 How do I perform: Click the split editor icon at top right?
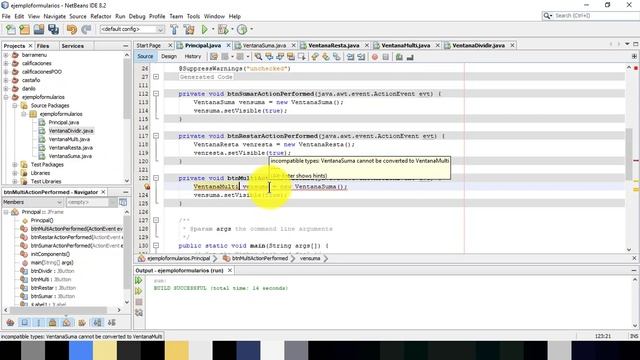point(634,57)
